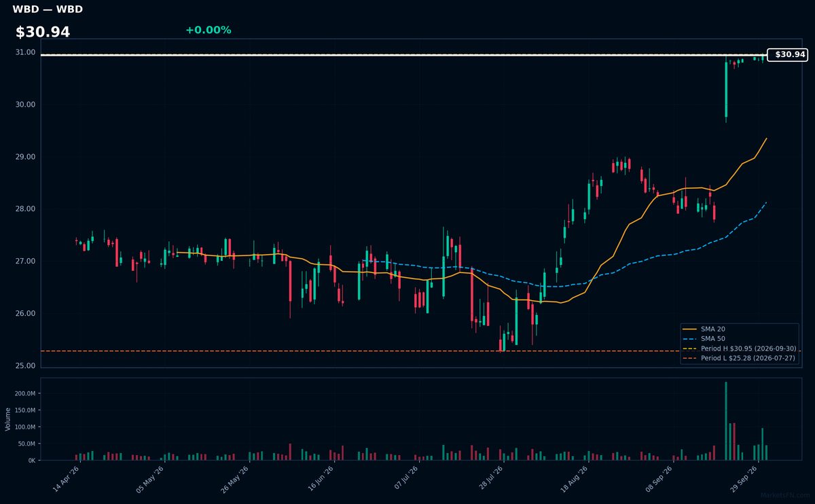This screenshot has width=815, height=504.
Task: Click the 26 May '26 date label
Action: coord(234,480)
